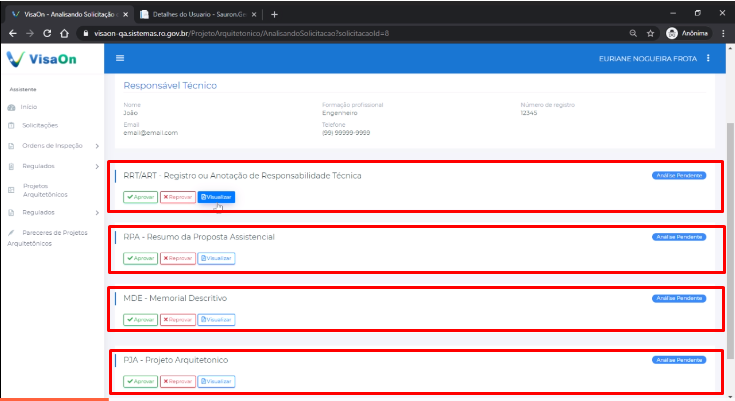Click the Responsável Técnico heading
This screenshot has height=401, width=735.
pos(170,85)
